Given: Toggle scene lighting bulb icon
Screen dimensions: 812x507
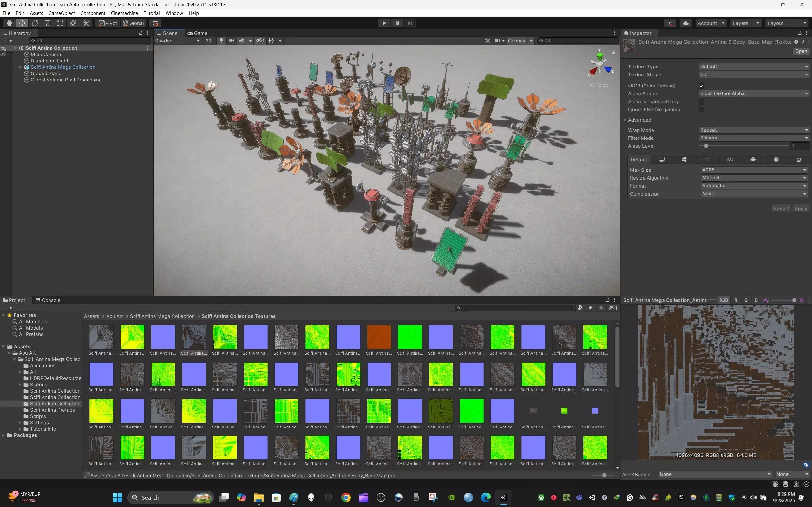Looking at the screenshot, I should pyautogui.click(x=221, y=41).
